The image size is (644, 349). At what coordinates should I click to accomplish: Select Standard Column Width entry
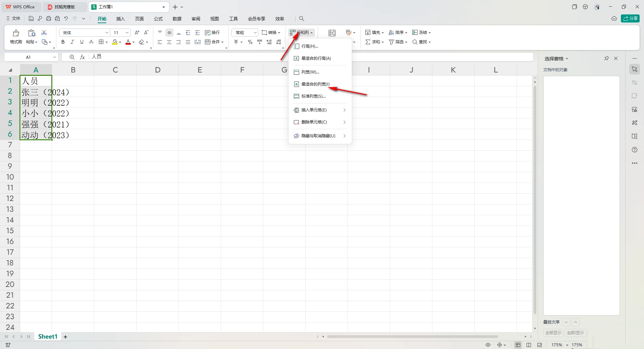coord(320,96)
